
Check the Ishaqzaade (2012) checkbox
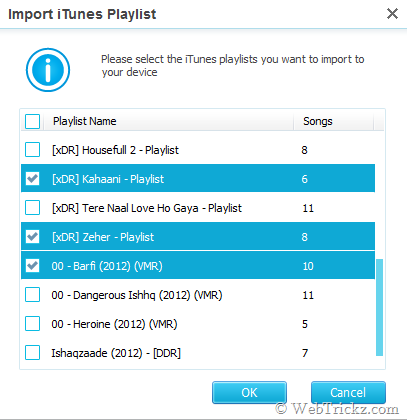[x=33, y=353]
